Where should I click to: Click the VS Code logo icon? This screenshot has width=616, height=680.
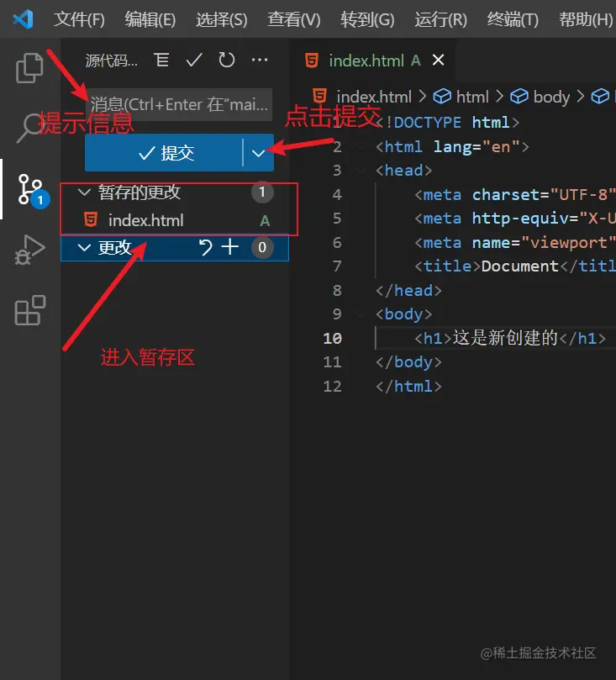[23, 19]
